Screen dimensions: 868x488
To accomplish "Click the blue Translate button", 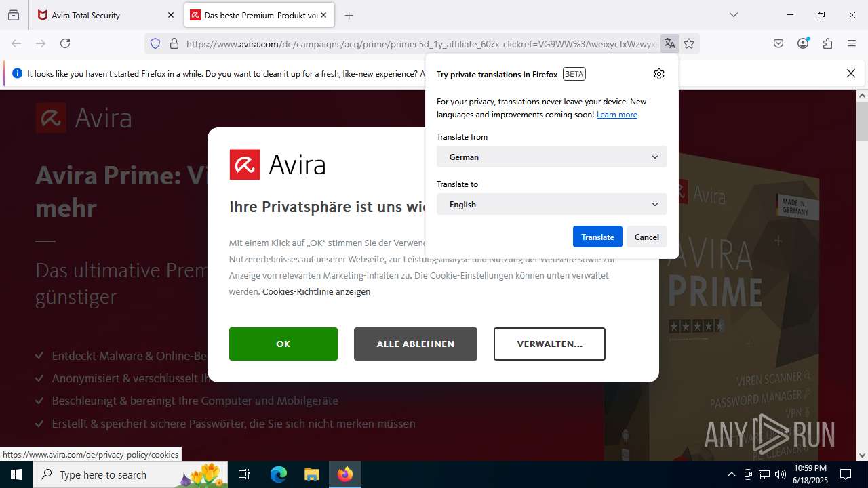I will click(x=597, y=237).
